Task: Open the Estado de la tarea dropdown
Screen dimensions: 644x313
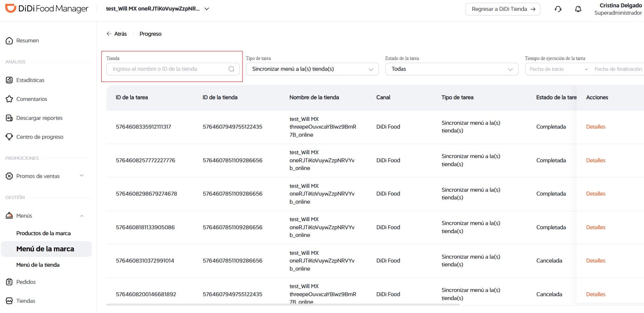Action: pyautogui.click(x=452, y=69)
